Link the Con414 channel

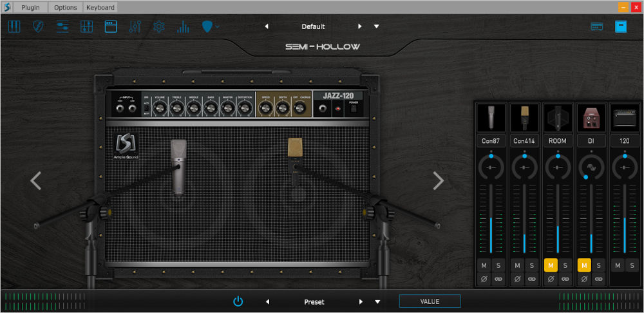[531, 279]
